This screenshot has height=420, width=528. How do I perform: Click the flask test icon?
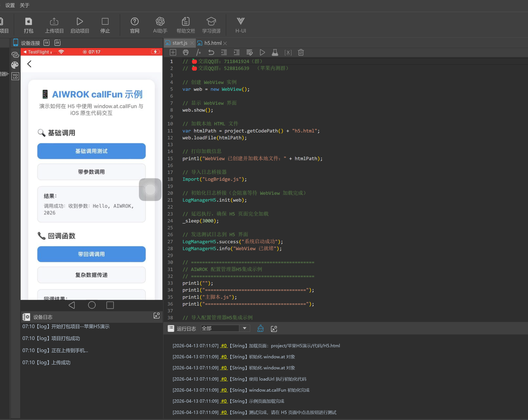275,52
